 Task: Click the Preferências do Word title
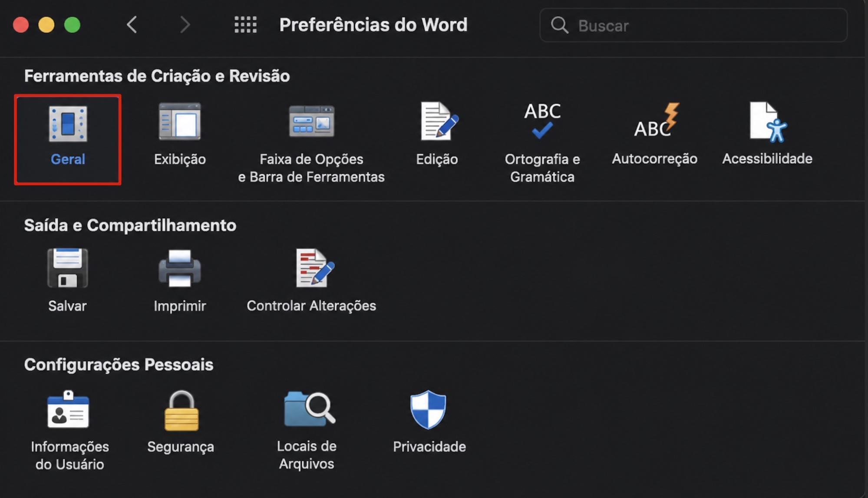373,25
